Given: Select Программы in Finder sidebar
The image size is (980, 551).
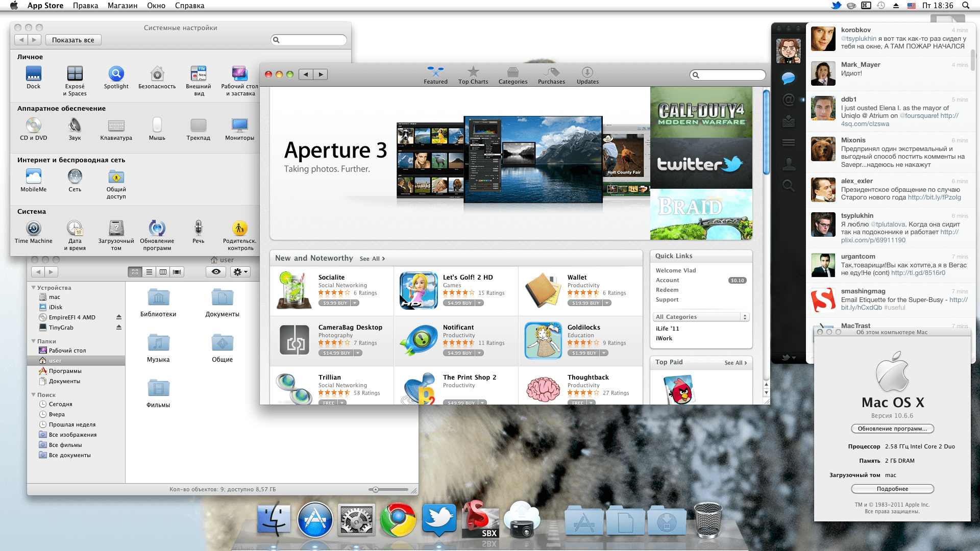Looking at the screenshot, I should (x=65, y=371).
